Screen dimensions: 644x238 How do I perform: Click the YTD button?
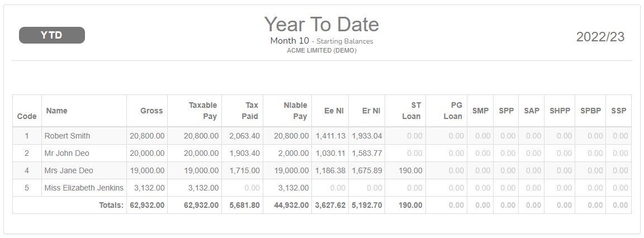click(52, 35)
